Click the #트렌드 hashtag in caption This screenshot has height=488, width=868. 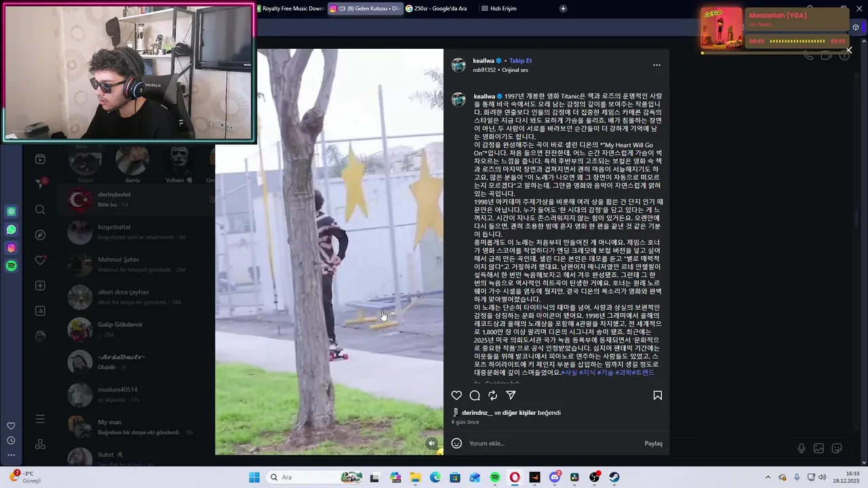pos(644,373)
